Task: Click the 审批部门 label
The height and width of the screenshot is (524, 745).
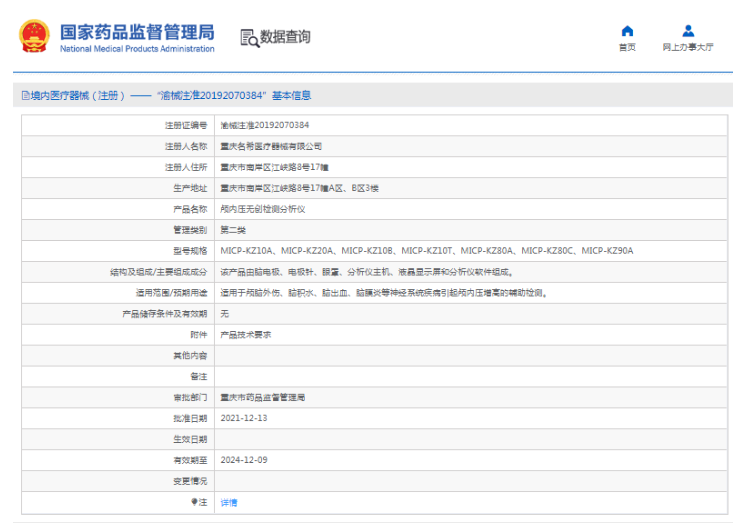Action: click(190, 398)
